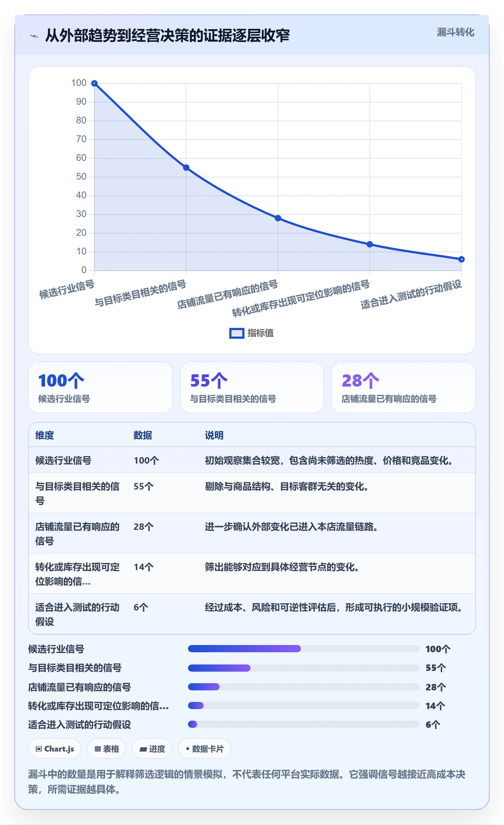This screenshot has width=504, height=825.
Task: Click the 适合进入测试的行动假设 progress bar
Action: point(303,724)
